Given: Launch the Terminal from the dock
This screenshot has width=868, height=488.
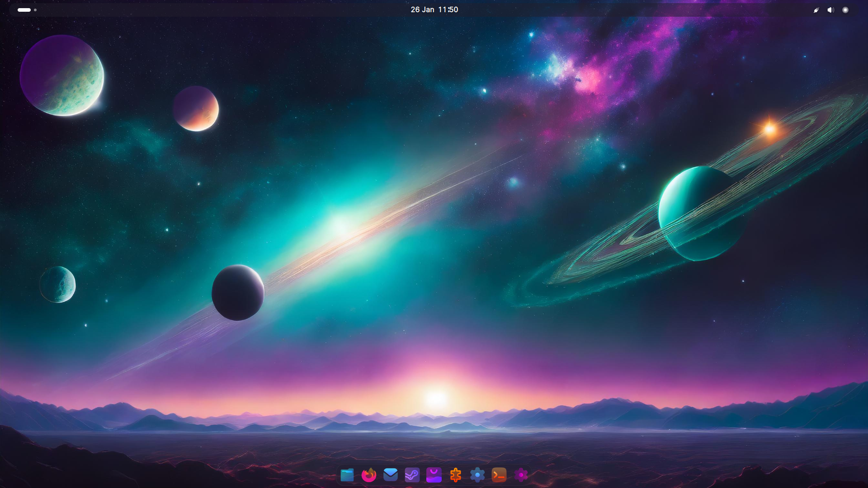Looking at the screenshot, I should (x=499, y=475).
